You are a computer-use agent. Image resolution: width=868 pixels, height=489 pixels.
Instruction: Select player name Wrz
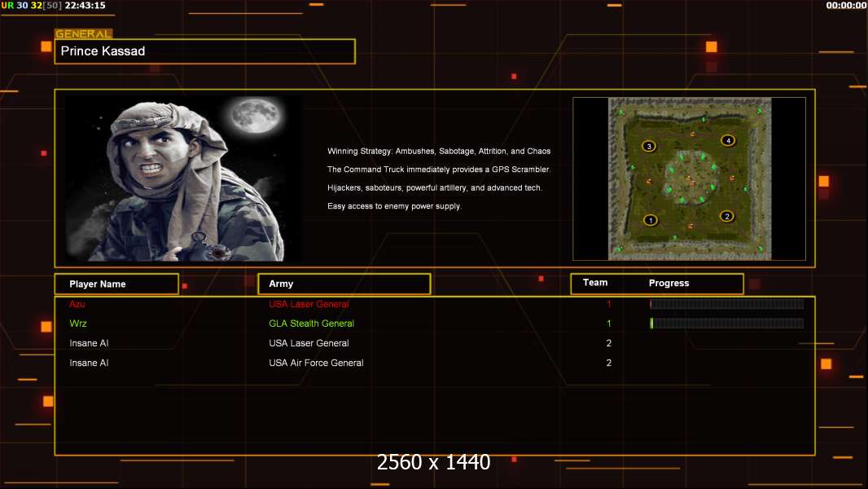[x=78, y=324]
